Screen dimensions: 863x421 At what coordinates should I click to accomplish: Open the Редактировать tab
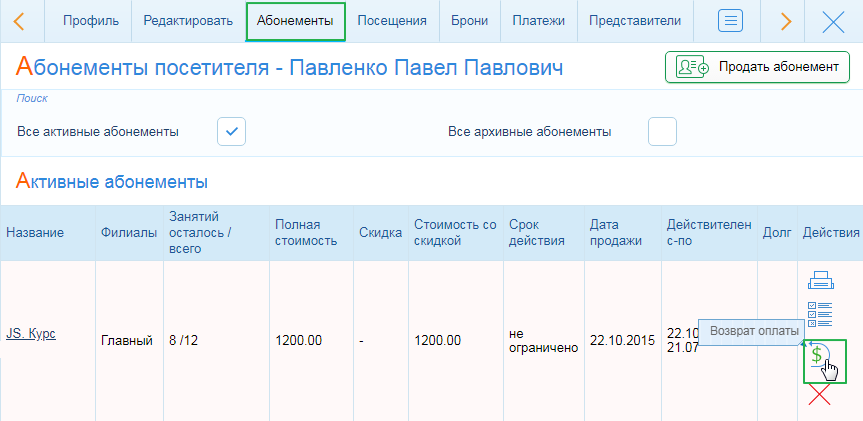[x=188, y=21]
